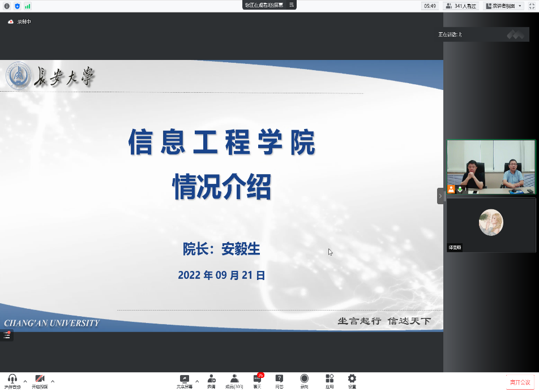This screenshot has height=392, width=539.
Task: Open the Q&A panel
Action: [x=279, y=379]
